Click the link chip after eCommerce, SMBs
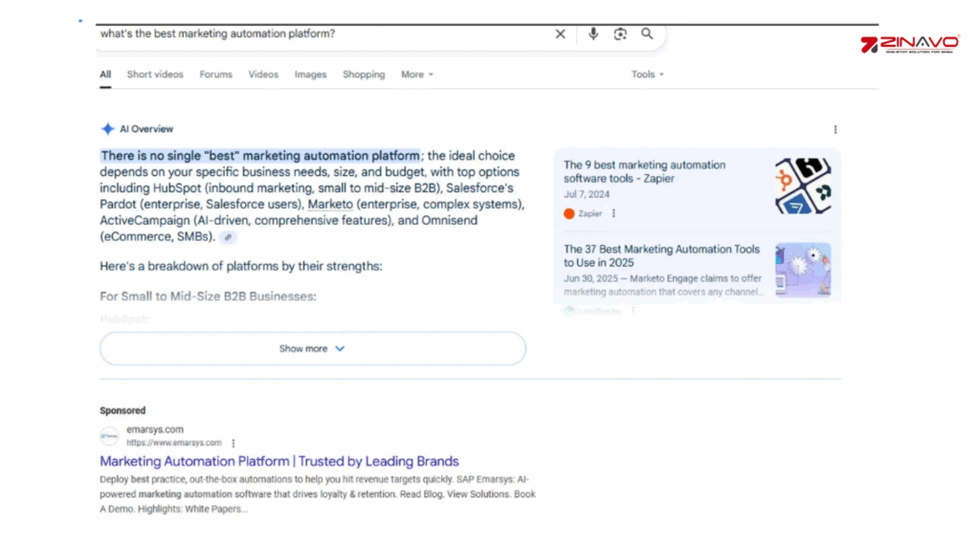This screenshot has width=980, height=551. (228, 237)
